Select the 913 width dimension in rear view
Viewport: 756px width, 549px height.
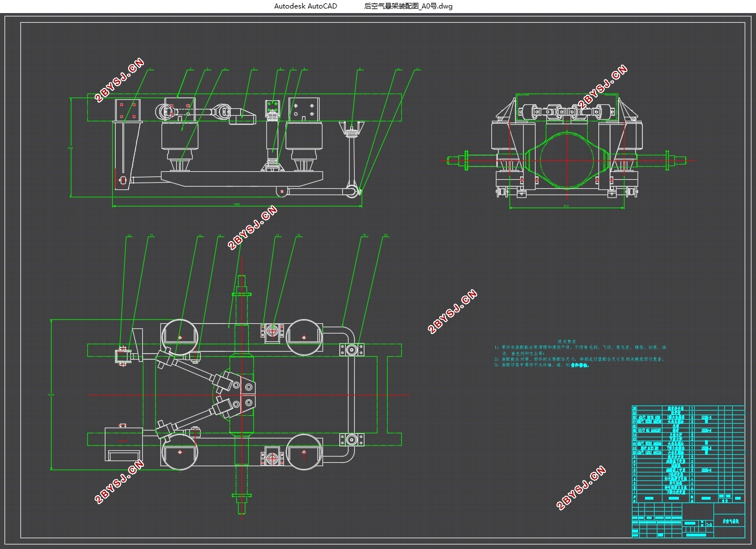566,206
